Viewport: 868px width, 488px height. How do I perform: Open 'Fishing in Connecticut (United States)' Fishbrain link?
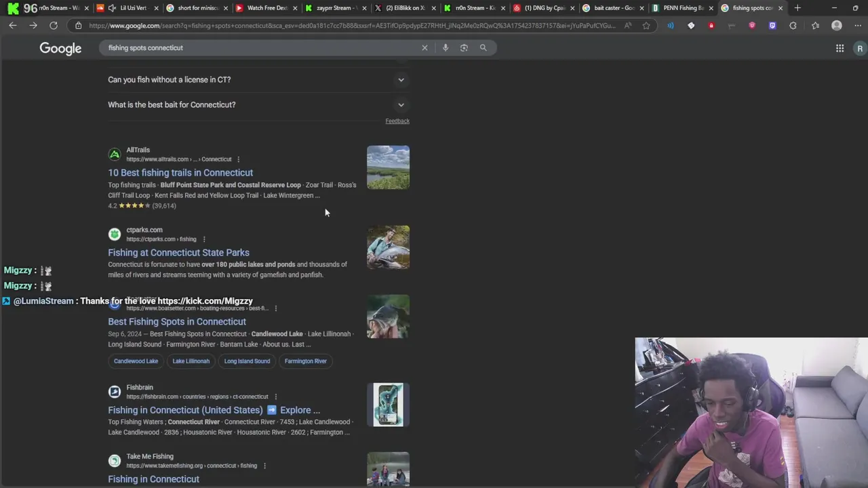point(214,410)
